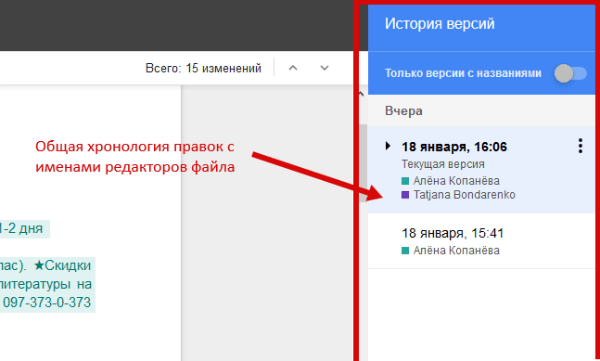This screenshot has width=600, height=361.
Task: Go to next change with down chevron
Action: pyautogui.click(x=324, y=68)
